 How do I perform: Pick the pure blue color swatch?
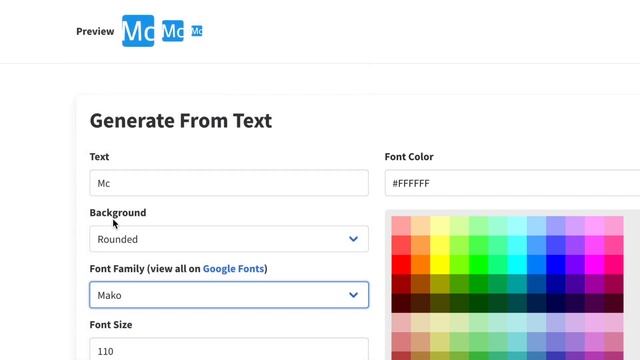(556, 265)
